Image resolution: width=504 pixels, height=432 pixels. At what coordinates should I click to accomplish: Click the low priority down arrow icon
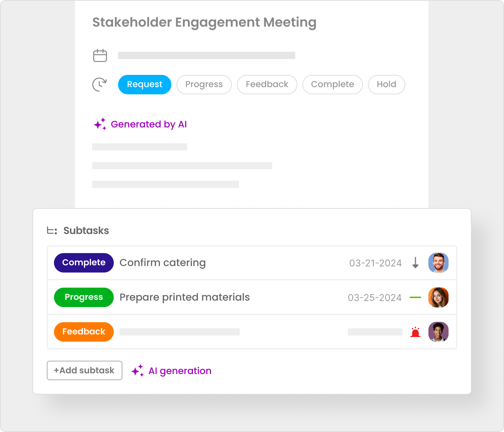click(415, 263)
